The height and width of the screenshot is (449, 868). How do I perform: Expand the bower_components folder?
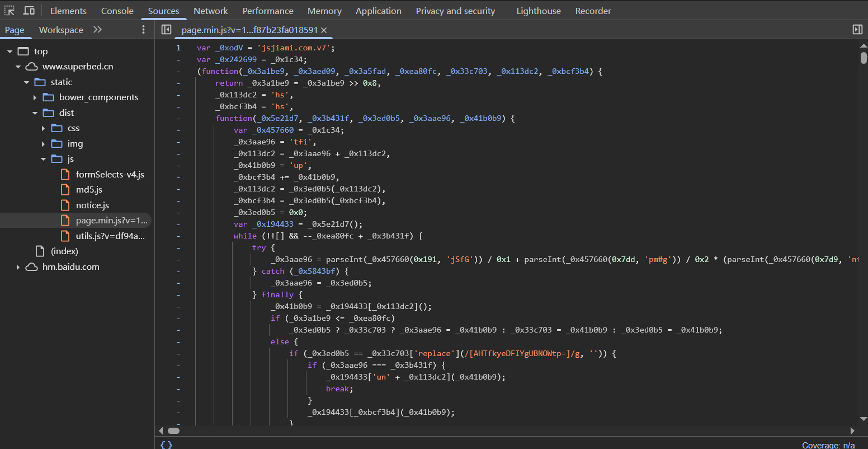tap(35, 97)
